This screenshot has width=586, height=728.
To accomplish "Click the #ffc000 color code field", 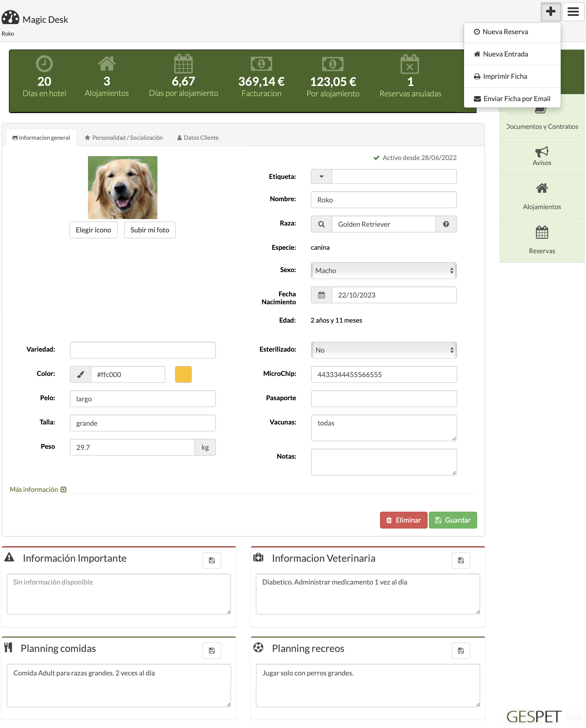I will coord(128,374).
